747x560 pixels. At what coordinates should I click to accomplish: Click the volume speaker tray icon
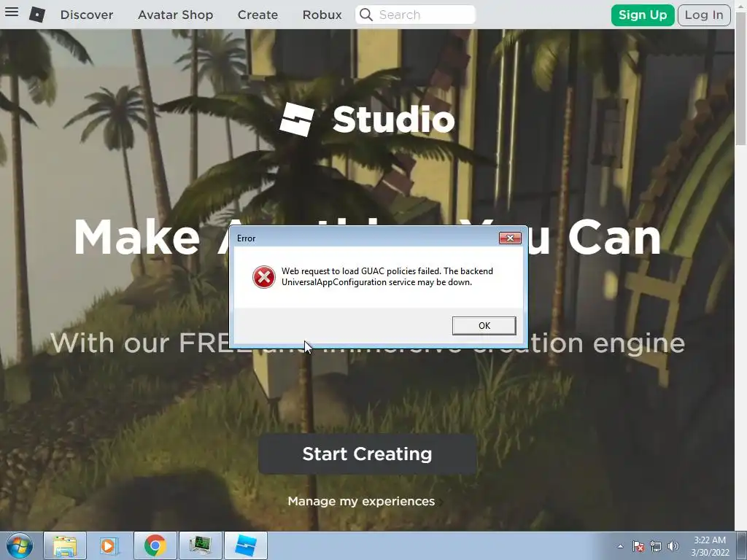[x=673, y=546]
